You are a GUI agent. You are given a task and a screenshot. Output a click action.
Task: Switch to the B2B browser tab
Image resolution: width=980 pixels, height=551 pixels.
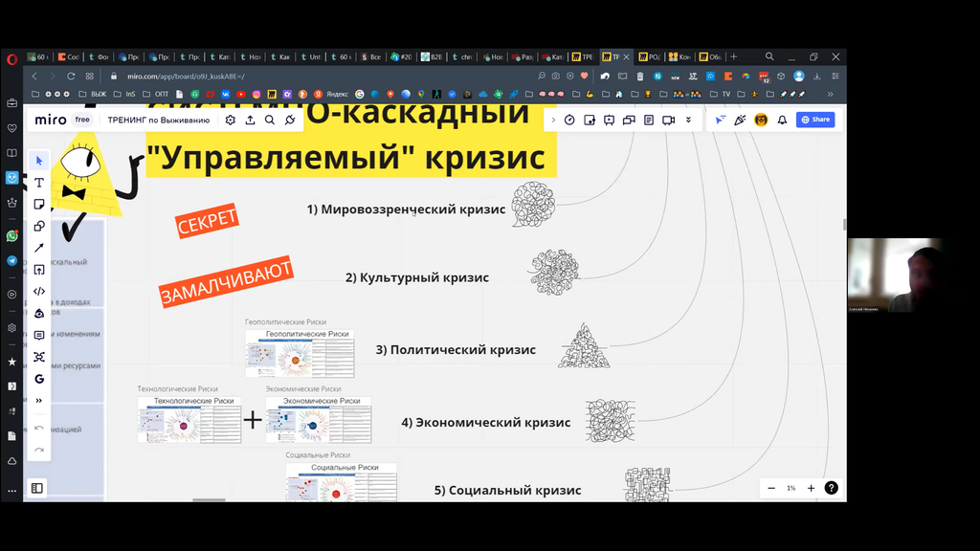[432, 56]
